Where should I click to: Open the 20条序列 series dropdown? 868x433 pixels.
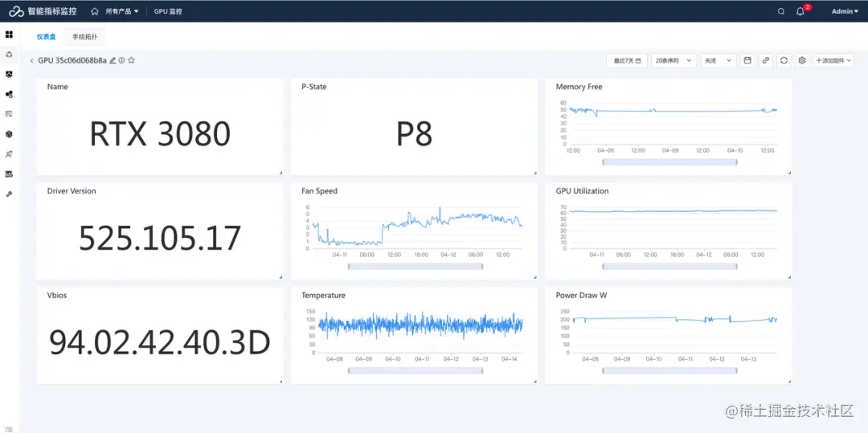tap(674, 60)
